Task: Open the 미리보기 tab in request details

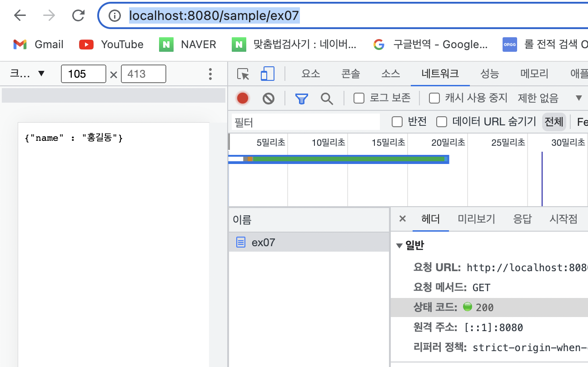Action: 476,219
